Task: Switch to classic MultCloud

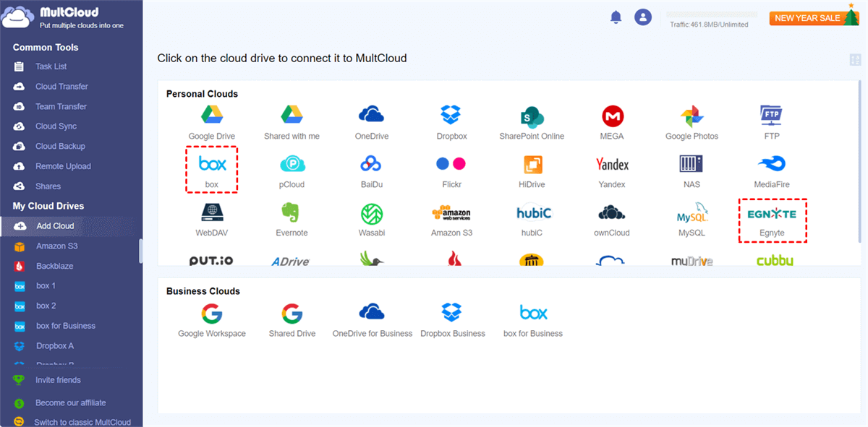Action: click(82, 422)
